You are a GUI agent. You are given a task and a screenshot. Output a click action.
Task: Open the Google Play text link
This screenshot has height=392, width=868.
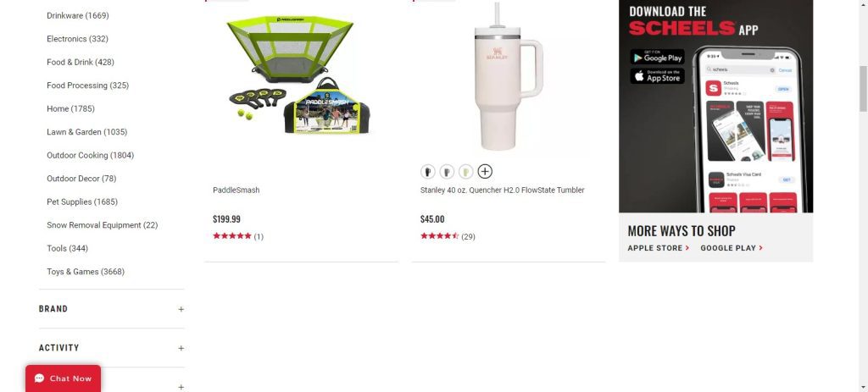(x=732, y=248)
